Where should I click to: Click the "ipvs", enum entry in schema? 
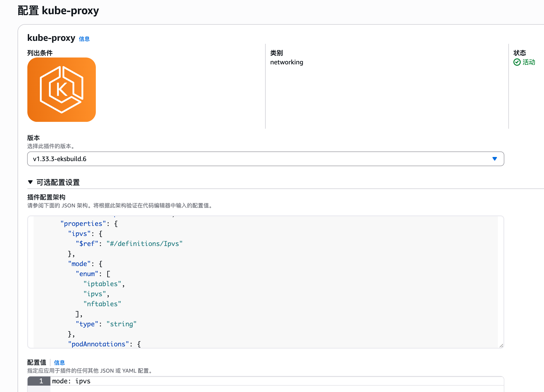(x=95, y=294)
